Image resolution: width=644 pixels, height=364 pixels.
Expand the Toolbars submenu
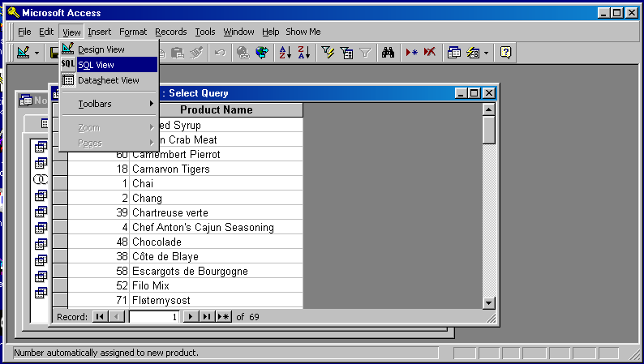109,104
